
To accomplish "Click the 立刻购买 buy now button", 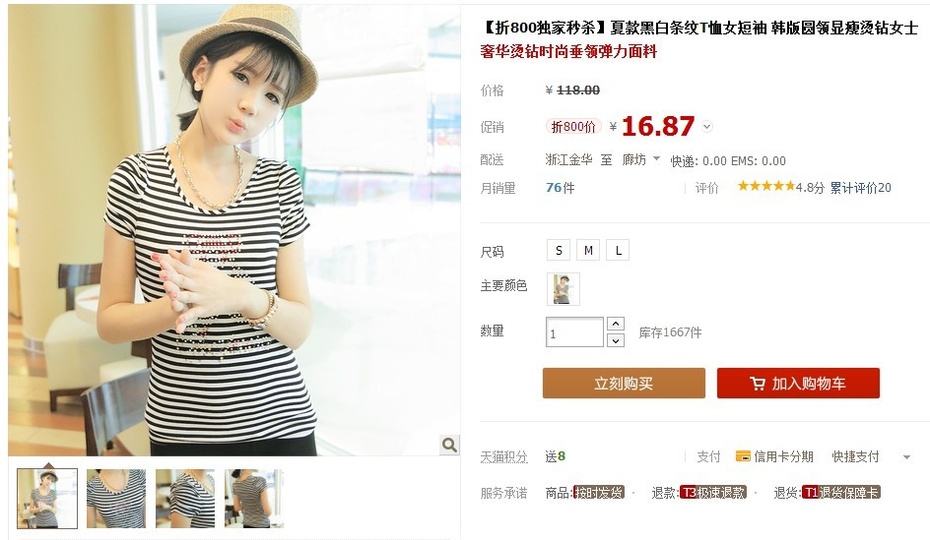I will coord(624,383).
